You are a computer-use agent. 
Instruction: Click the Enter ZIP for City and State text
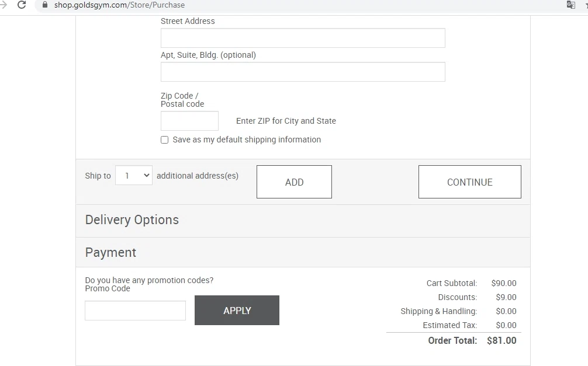tap(286, 121)
